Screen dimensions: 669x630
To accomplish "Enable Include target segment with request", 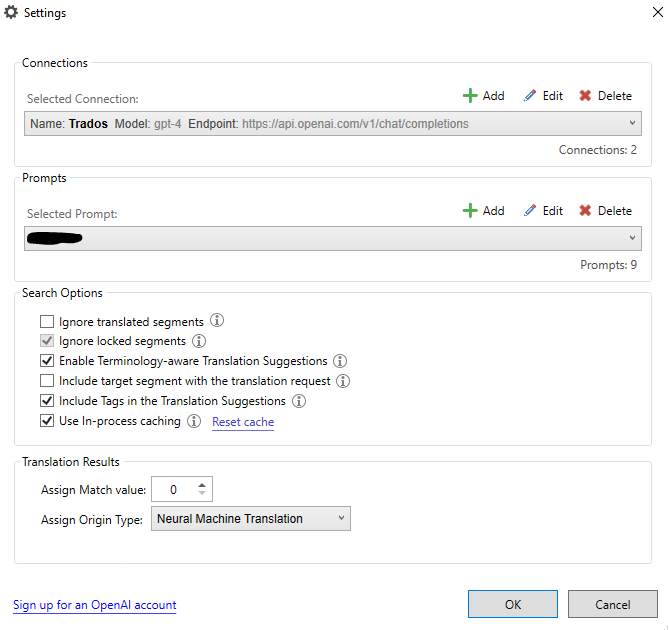I will coord(47,380).
